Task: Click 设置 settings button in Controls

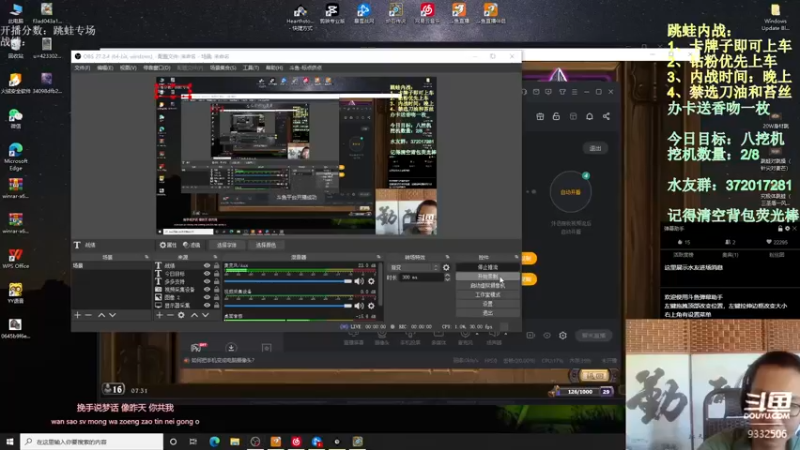Action: point(487,304)
